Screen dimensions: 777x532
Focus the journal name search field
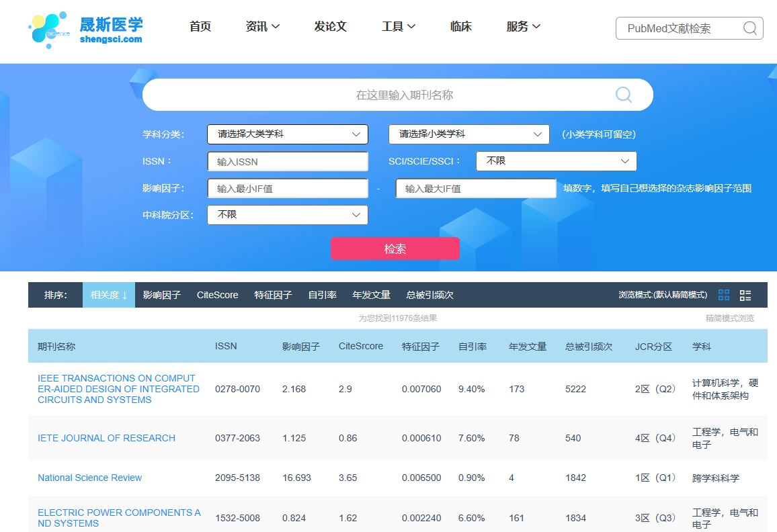397,95
